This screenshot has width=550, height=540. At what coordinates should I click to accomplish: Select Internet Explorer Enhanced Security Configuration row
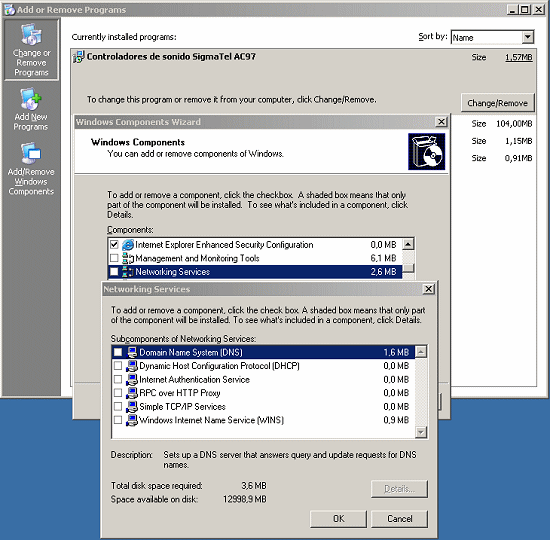255,245
